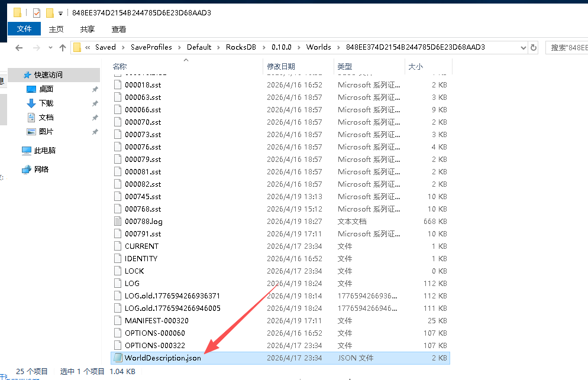588x380 pixels.
Task: Refresh the current folder view
Action: coord(534,48)
